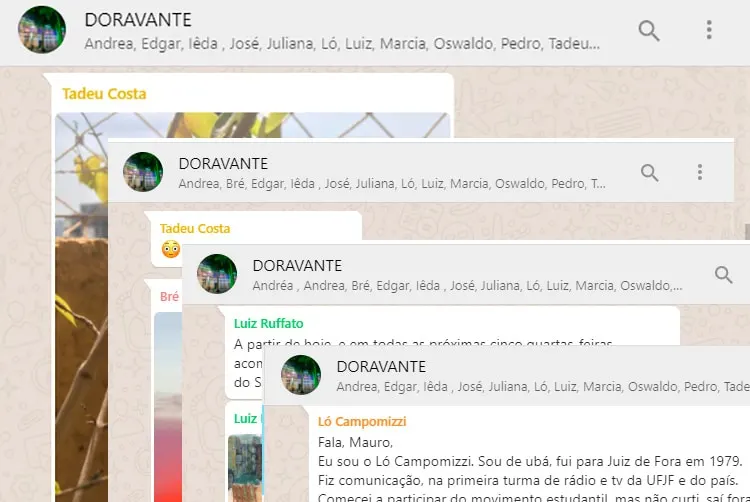Search in the topmost DORAVANTE chat header
750x502 pixels.
tap(649, 31)
